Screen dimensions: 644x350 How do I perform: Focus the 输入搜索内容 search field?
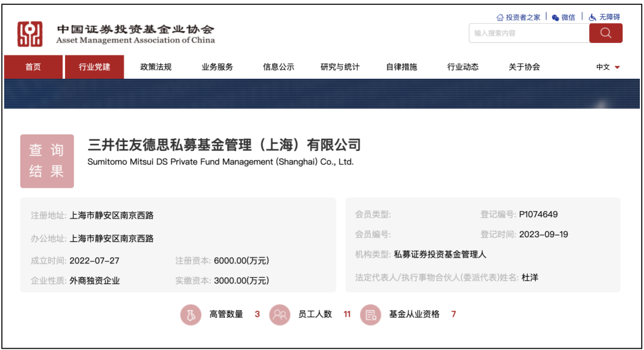(529, 33)
